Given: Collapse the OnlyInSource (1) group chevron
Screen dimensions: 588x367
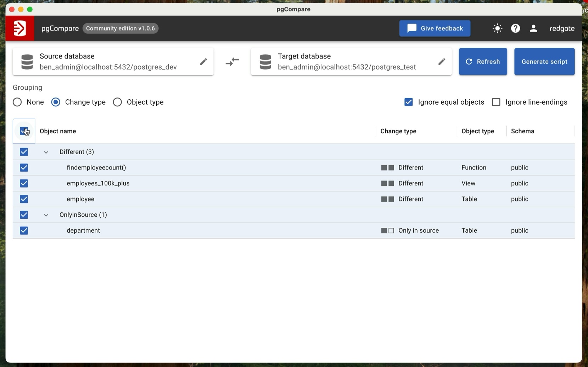Looking at the screenshot, I should pos(46,215).
